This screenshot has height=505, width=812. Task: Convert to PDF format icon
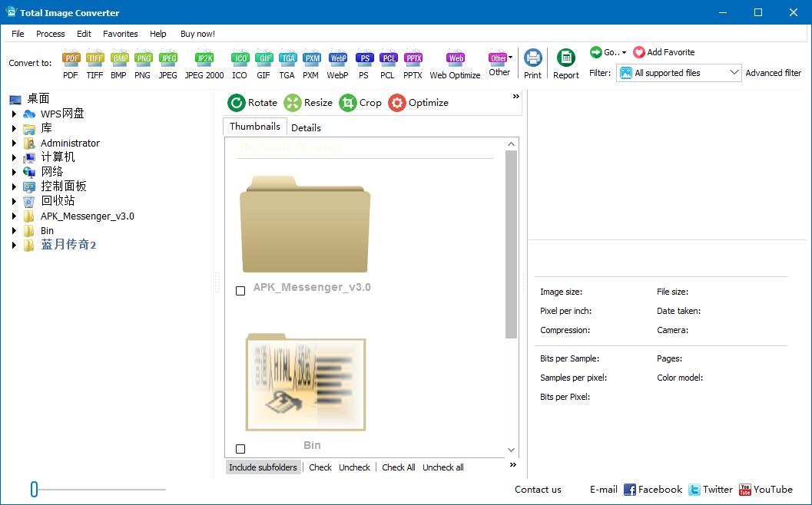click(71, 58)
